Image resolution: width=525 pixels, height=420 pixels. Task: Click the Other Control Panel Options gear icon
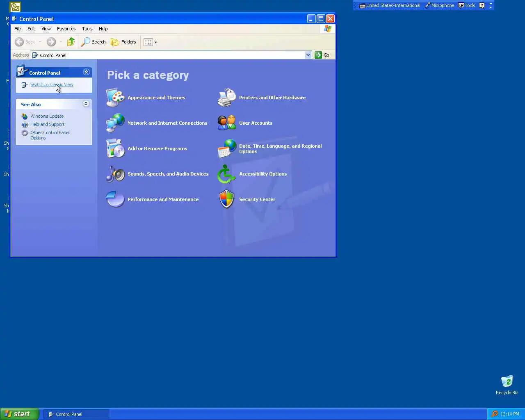tap(25, 133)
